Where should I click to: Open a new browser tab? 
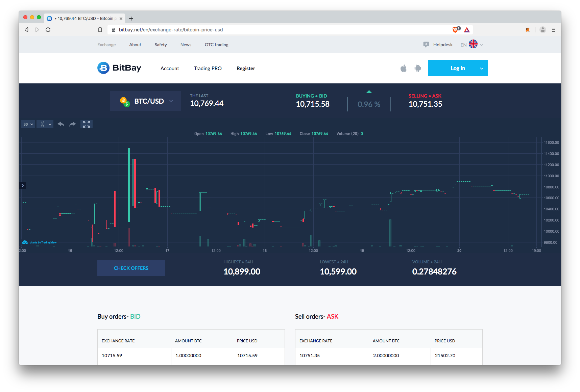tap(131, 19)
